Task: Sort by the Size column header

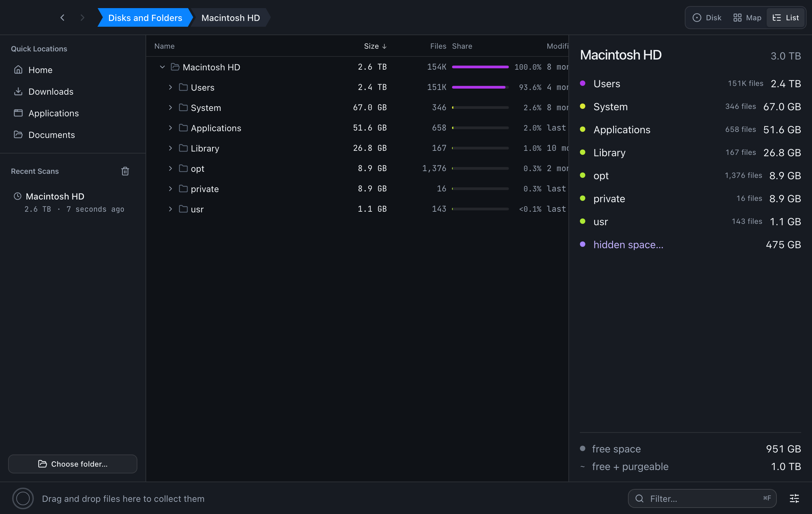Action: coord(375,46)
